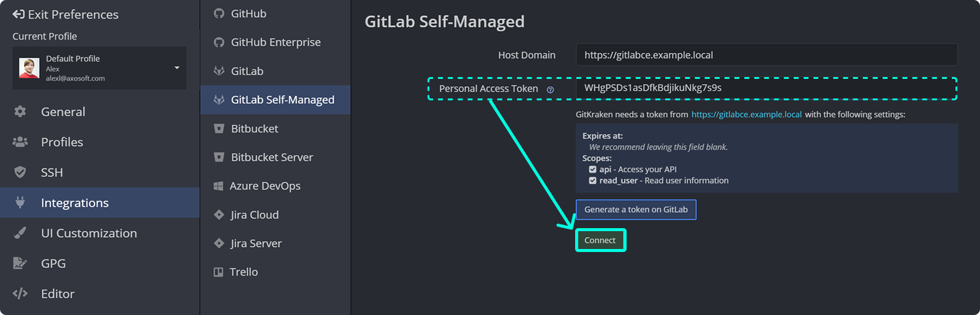The height and width of the screenshot is (315, 980).
Task: Click the GitHub octocat icon
Action: click(219, 13)
